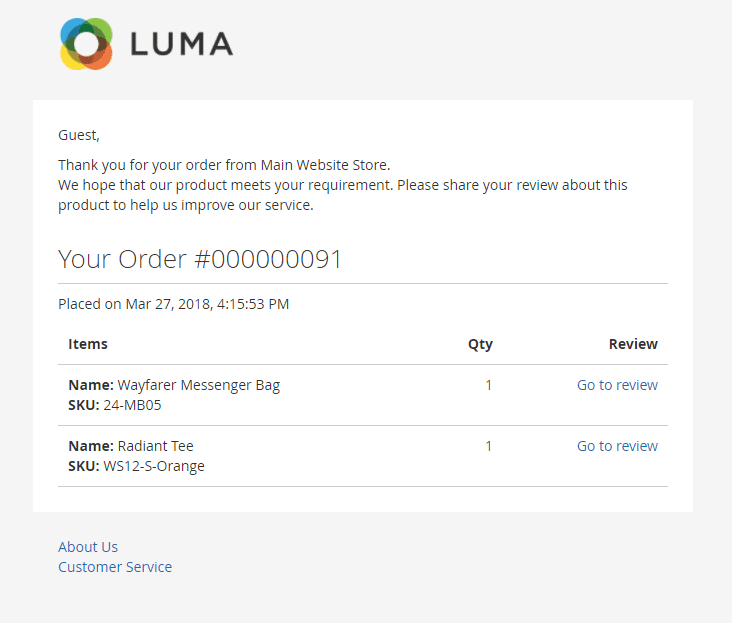
Task: Click the LUMA brand name text
Action: (181, 44)
